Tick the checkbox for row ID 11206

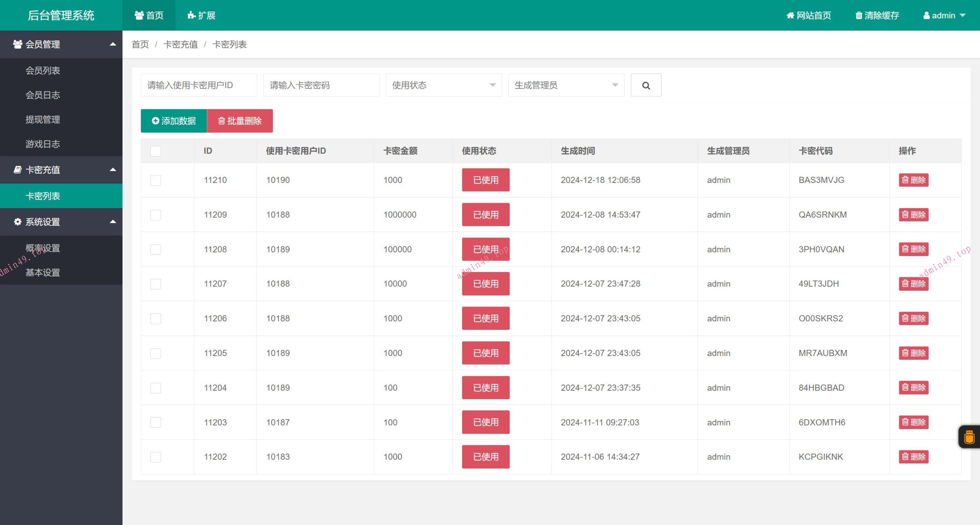click(x=155, y=318)
